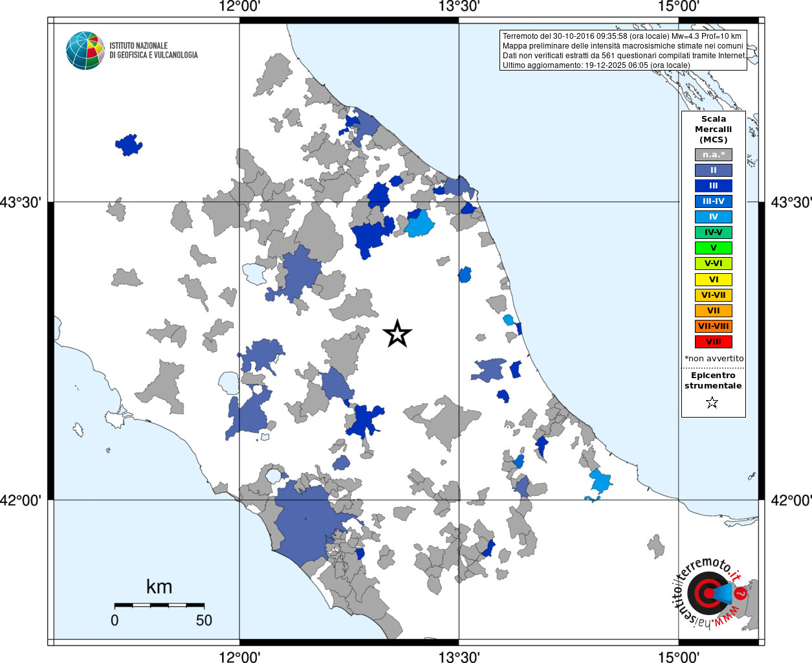This screenshot has height=663, width=812.
Task: Click the haisentitoilterremoto.it target logo
Action: tap(710, 592)
